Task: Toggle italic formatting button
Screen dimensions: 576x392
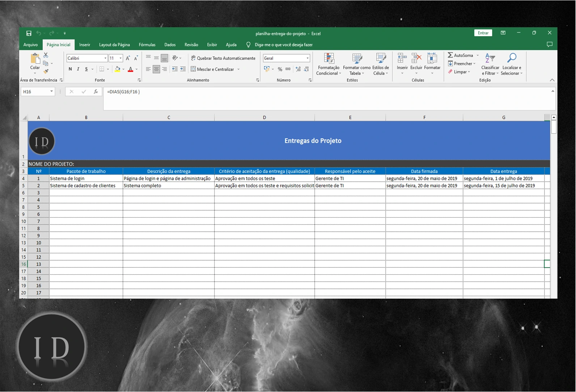Action: coord(78,69)
